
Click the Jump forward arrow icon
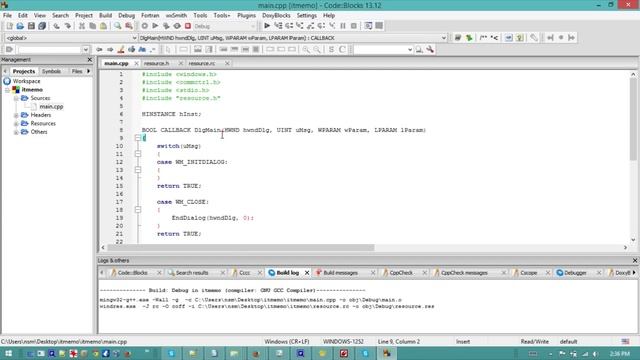pyautogui.click(x=110, y=49)
